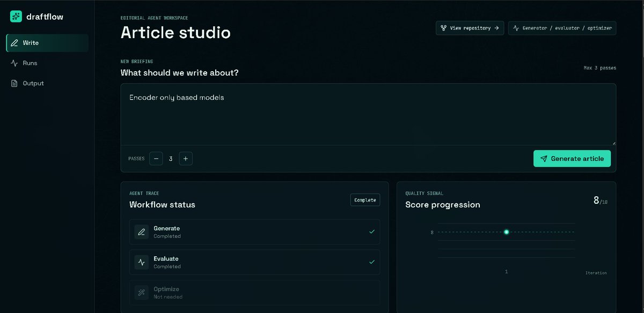Click the pulse icon beside Runs
The height and width of the screenshot is (313, 644).
(x=14, y=63)
